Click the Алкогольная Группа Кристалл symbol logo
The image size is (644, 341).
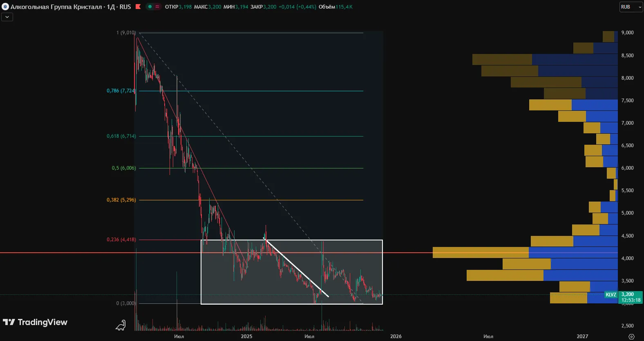pyautogui.click(x=5, y=7)
